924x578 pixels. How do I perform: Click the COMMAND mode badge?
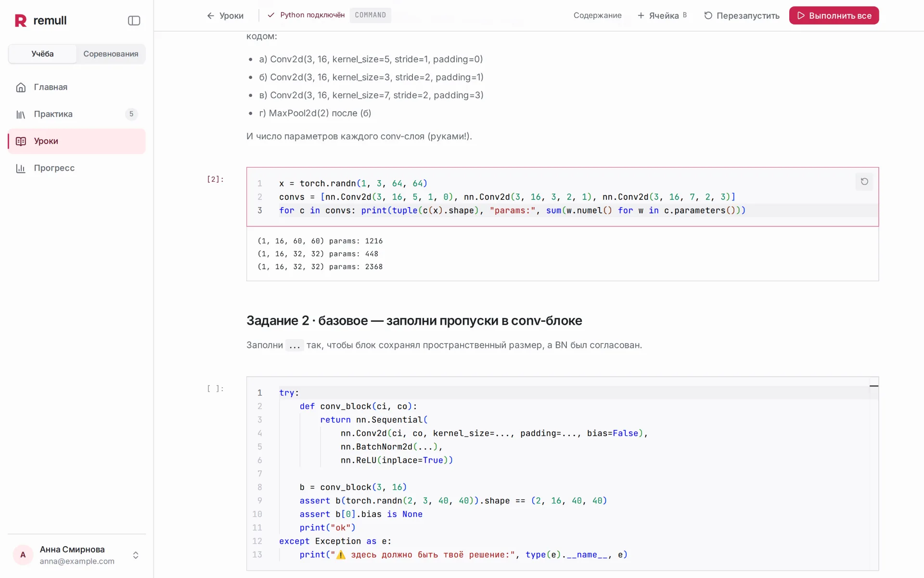(x=370, y=15)
